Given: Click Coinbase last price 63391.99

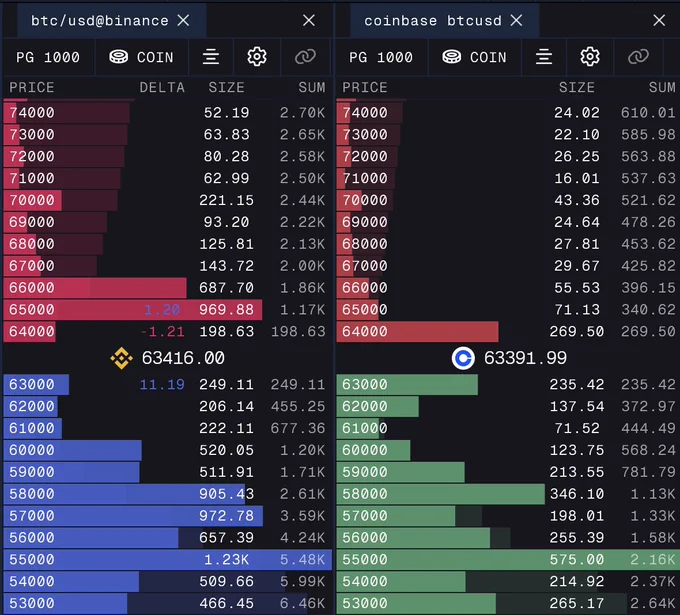Looking at the screenshot, I should coord(525,358).
